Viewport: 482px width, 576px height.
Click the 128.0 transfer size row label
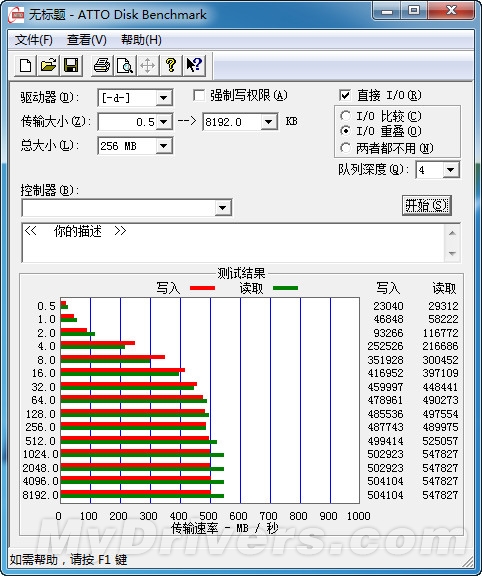click(40, 414)
